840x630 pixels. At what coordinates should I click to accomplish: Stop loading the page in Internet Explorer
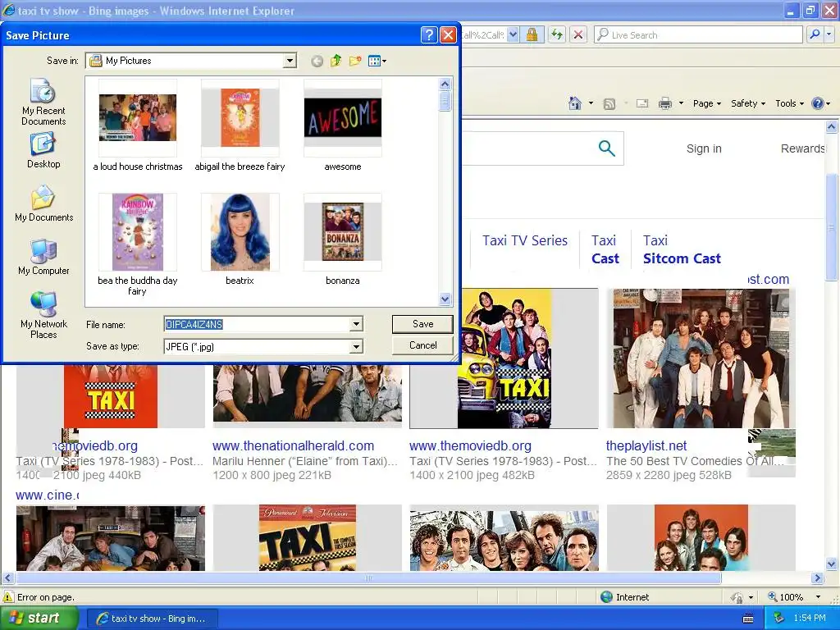578,35
